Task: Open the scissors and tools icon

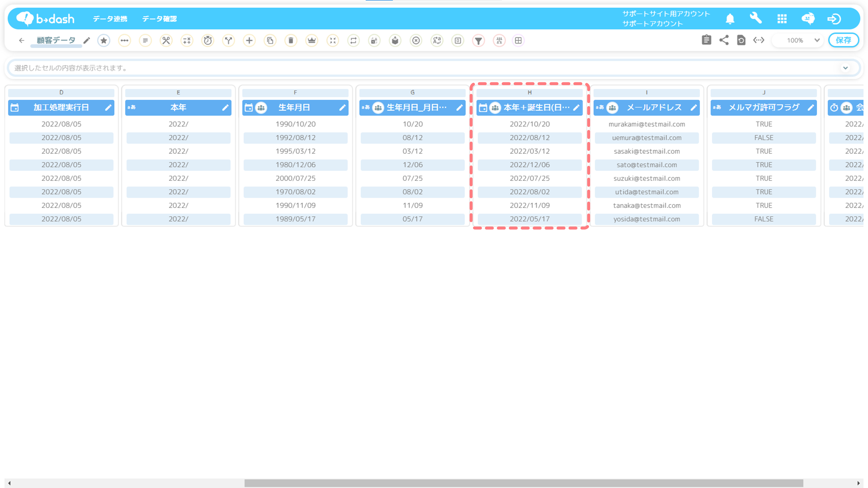Action: point(166,40)
